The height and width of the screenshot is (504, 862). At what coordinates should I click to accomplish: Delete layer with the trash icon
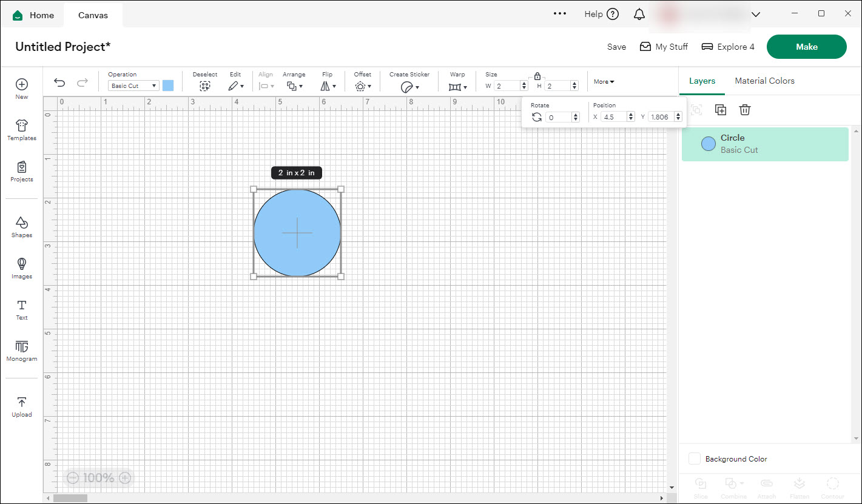tap(745, 110)
